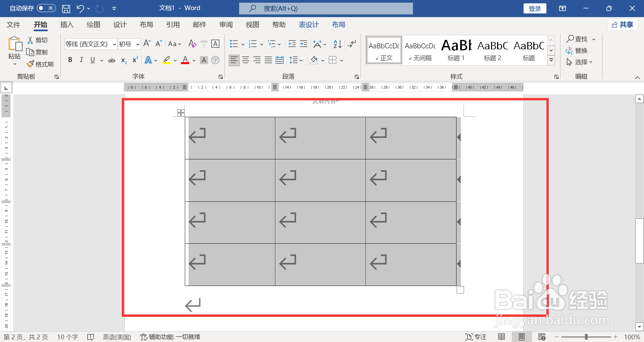This screenshot has height=342, width=644.
Task: Apply yellow text highlight color
Action: tap(166, 60)
